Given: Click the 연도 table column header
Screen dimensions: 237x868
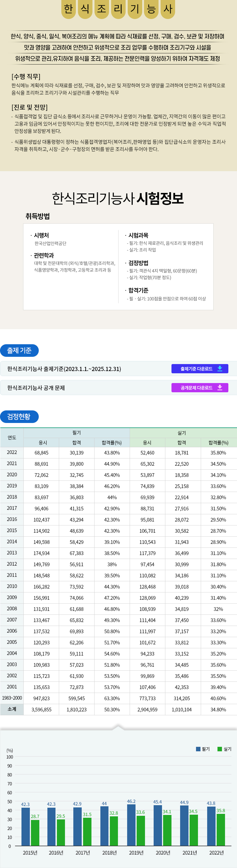Looking at the screenshot, I should pyautogui.click(x=12, y=437).
